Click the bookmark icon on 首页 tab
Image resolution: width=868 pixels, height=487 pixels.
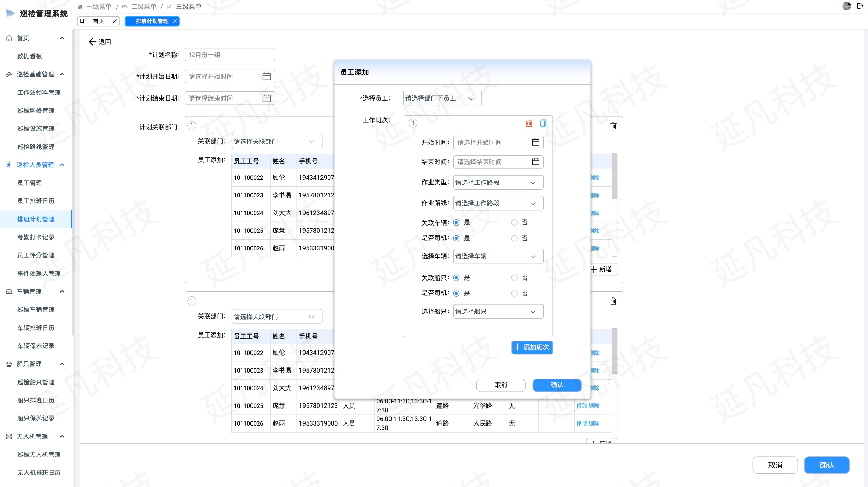point(82,21)
